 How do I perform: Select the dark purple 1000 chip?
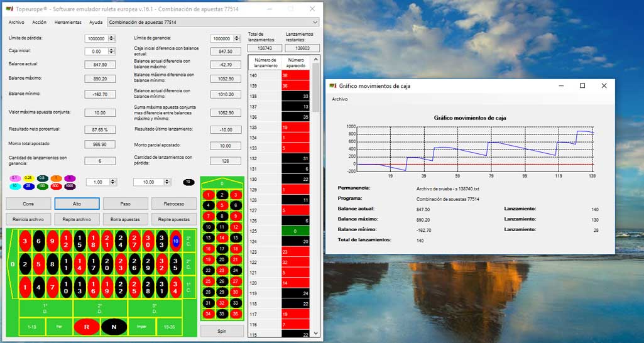click(x=70, y=186)
